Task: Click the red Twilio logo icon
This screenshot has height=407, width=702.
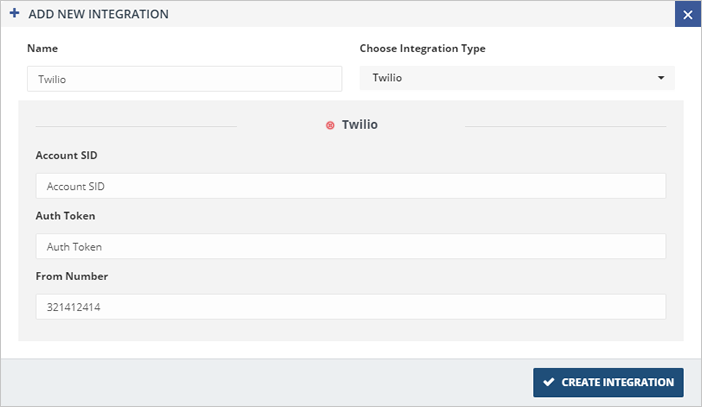Action: pos(330,126)
